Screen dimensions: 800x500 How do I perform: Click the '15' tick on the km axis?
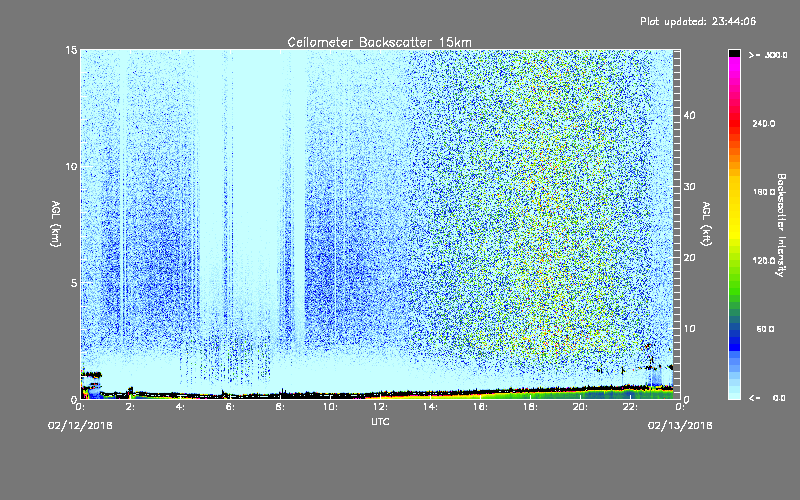click(x=71, y=50)
